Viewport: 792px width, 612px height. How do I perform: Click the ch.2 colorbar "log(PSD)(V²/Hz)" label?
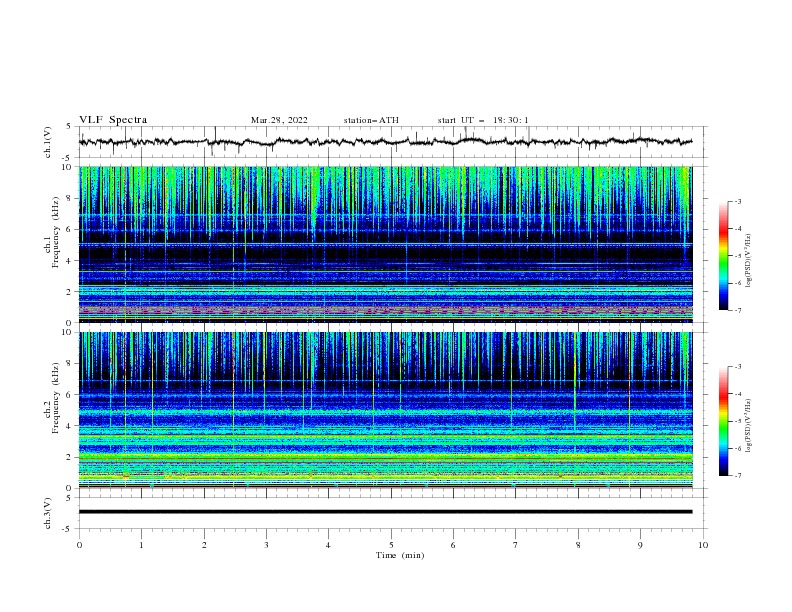[748, 426]
